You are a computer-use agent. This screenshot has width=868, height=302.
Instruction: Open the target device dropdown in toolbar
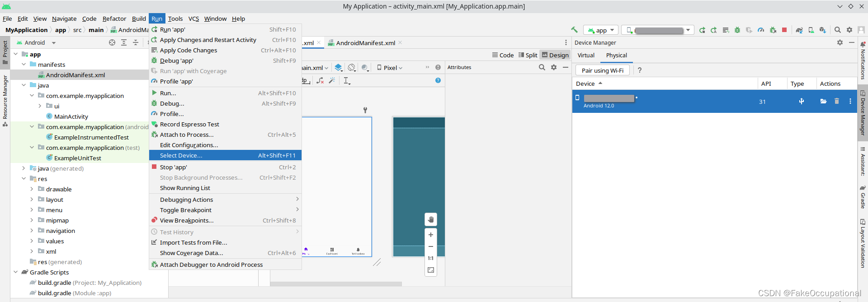pos(658,30)
